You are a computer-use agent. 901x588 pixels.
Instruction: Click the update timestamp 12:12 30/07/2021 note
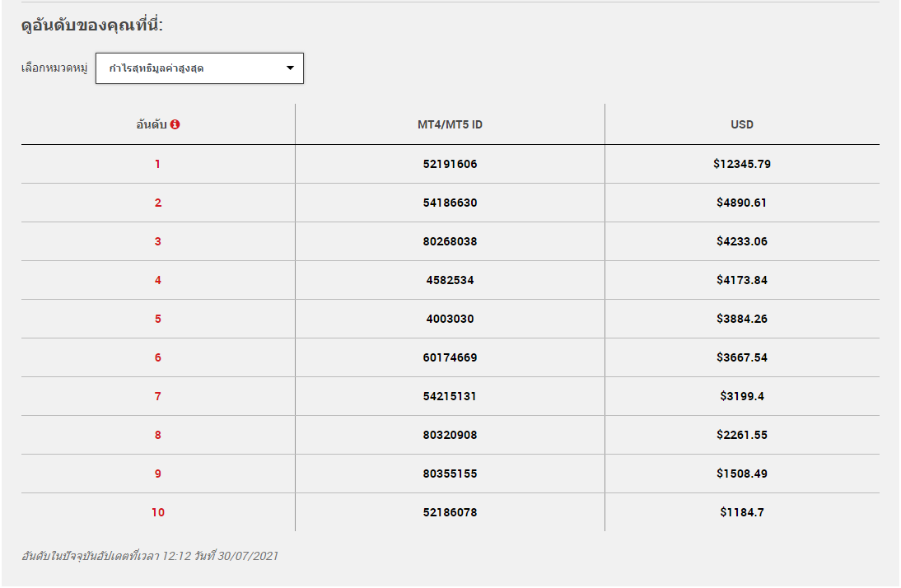point(149,556)
